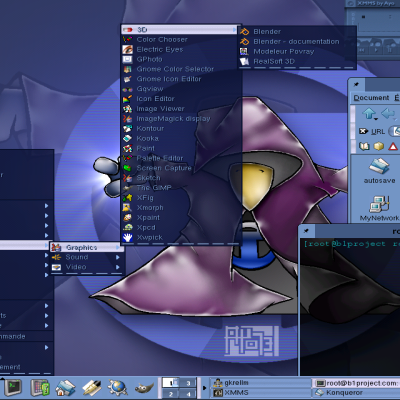Expand the window list arrow beside pager
Image resolution: width=400 pixels, height=400 pixels.
coord(204,388)
